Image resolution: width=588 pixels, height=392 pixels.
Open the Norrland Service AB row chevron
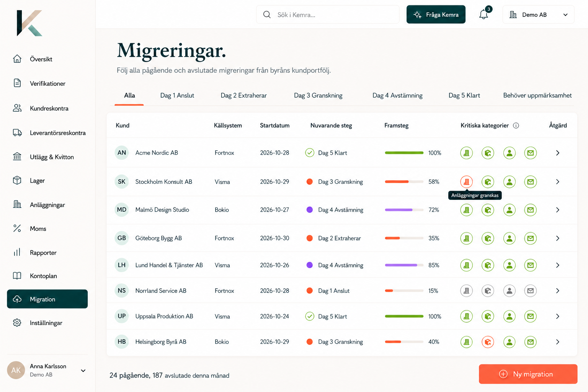coord(558,291)
